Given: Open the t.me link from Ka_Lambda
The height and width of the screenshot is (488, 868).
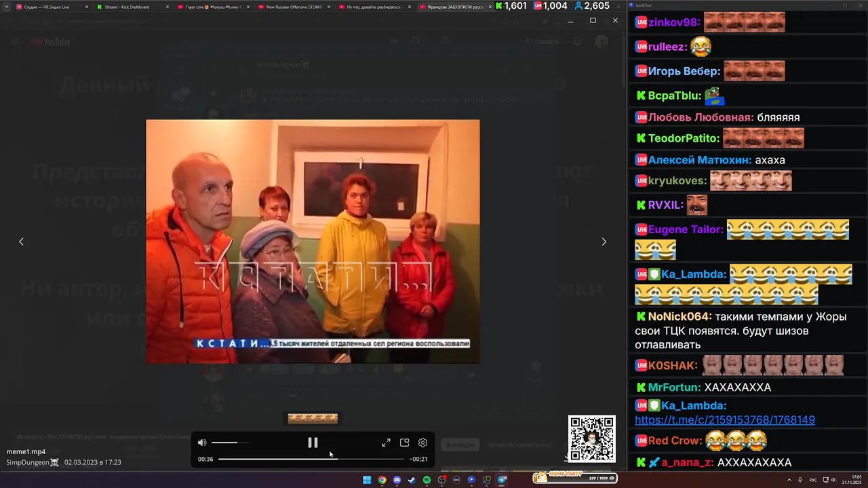Looking at the screenshot, I should click(725, 420).
